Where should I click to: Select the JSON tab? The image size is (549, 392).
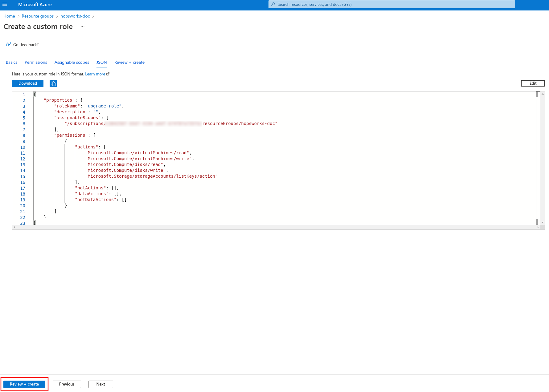pos(101,63)
